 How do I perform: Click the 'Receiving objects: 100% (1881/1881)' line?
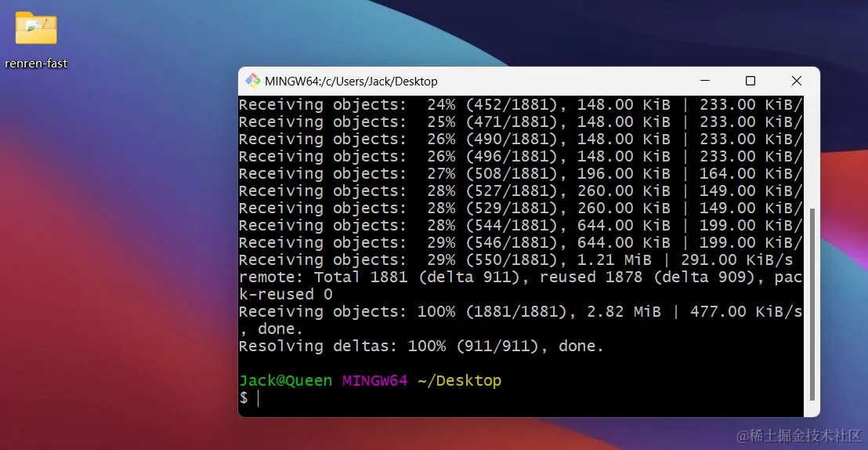coord(520,312)
